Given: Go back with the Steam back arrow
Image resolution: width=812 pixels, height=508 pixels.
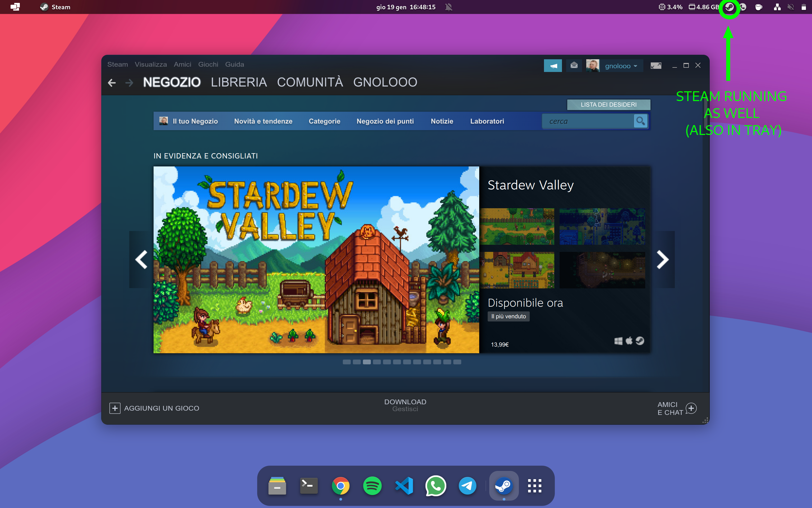Looking at the screenshot, I should pyautogui.click(x=112, y=83).
